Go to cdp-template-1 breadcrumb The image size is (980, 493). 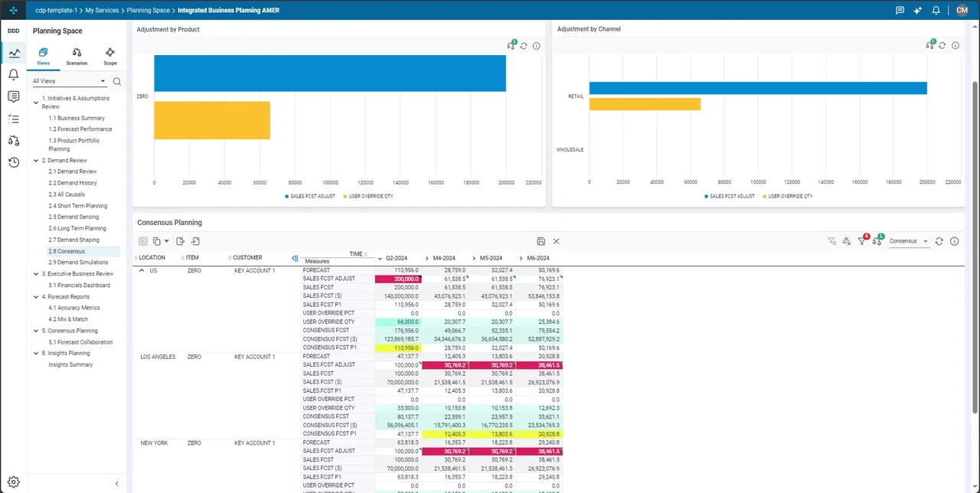pos(56,11)
